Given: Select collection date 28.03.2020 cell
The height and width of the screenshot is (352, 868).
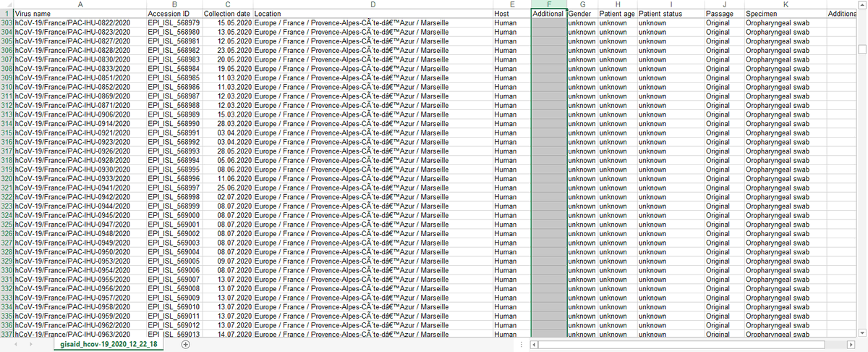Looking at the screenshot, I should pos(227,123).
